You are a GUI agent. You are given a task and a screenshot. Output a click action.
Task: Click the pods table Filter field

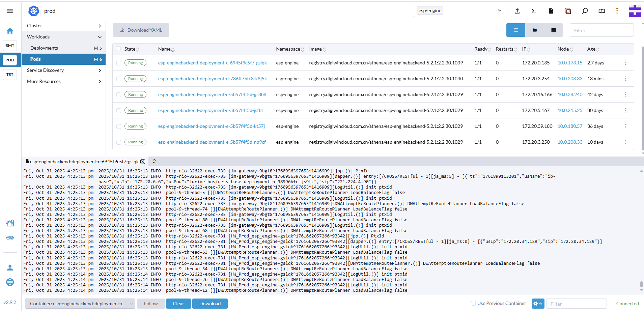coord(601,30)
